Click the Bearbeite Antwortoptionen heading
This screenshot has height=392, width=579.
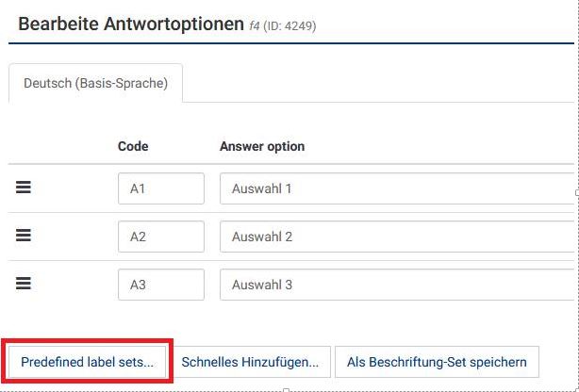131,24
